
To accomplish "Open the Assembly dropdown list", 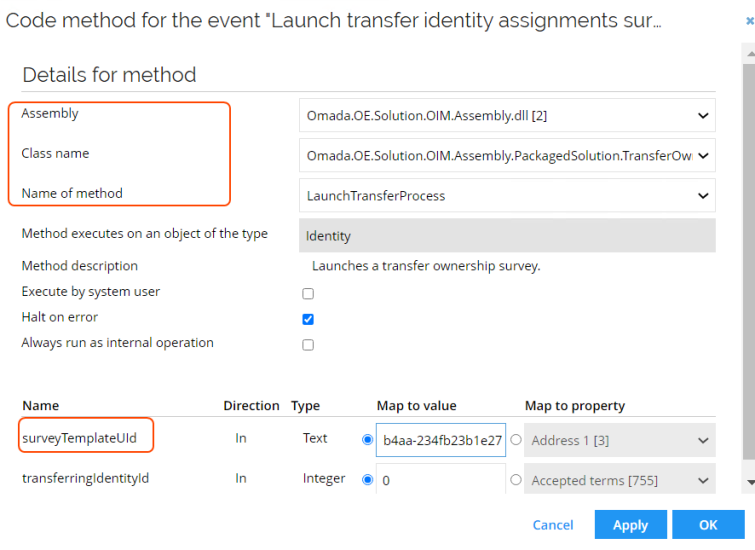I will pos(507,116).
